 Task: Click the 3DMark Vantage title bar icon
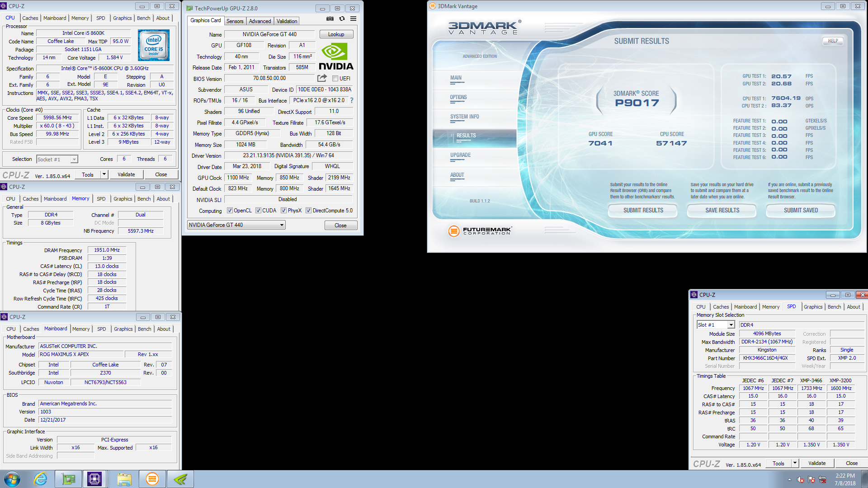tap(432, 6)
